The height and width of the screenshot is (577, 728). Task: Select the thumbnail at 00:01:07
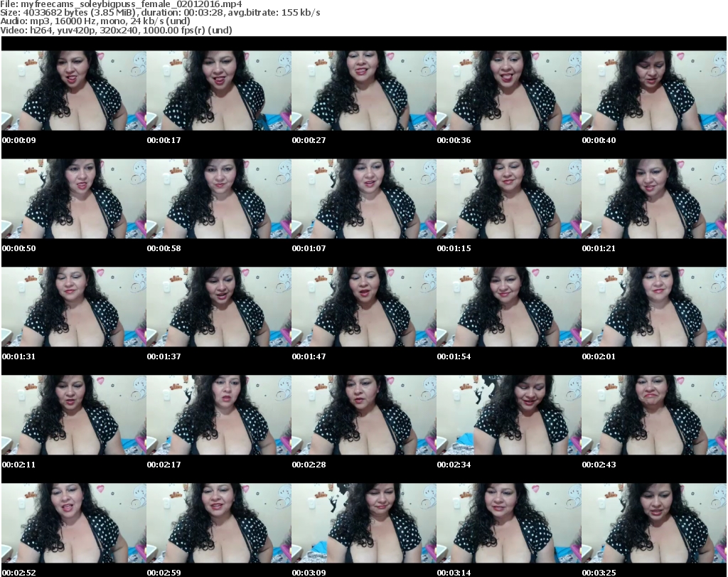tap(363, 198)
